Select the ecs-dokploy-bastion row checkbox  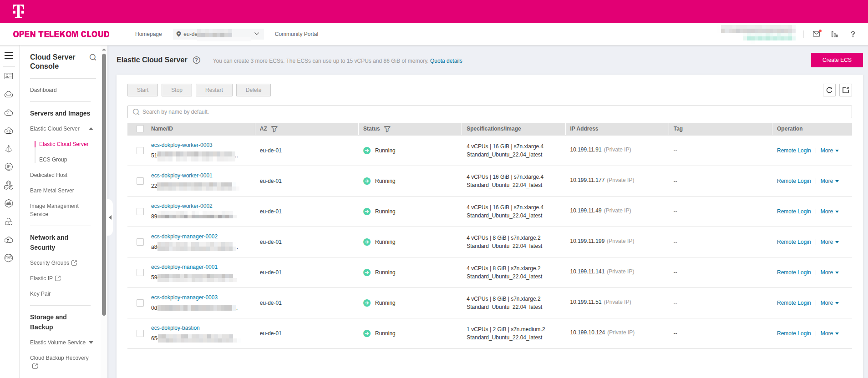(x=140, y=333)
